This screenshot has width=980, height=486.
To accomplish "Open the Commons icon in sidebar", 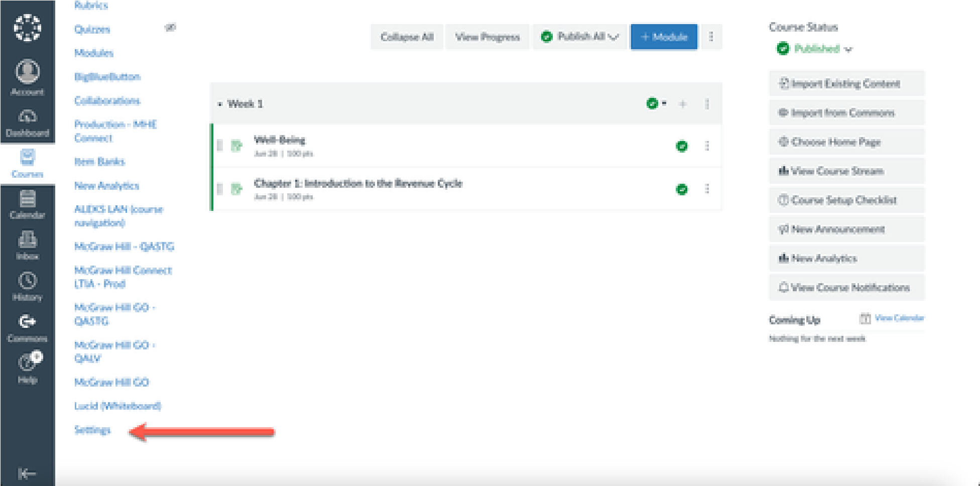I will (27, 322).
